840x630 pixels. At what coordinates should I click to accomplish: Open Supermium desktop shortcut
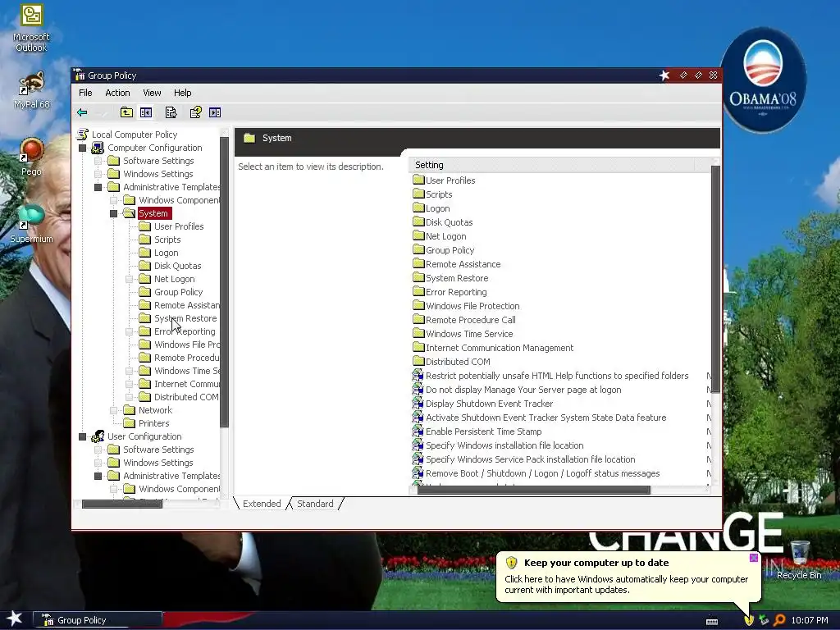[31, 224]
